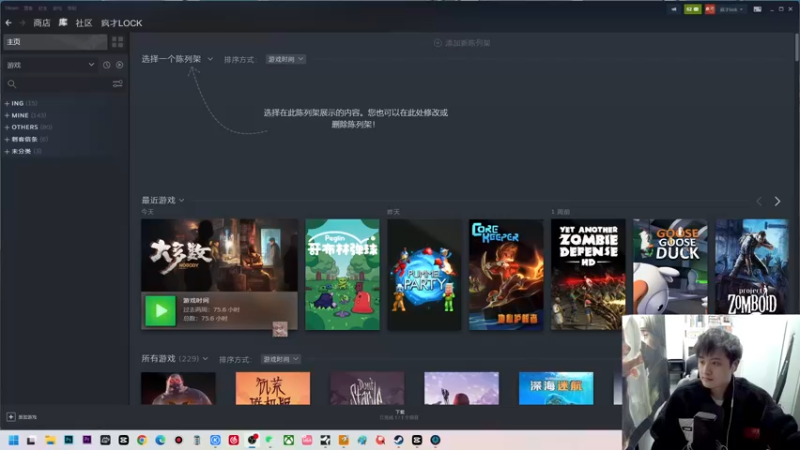
Task: Open the red profile avatar
Action: [x=710, y=9]
